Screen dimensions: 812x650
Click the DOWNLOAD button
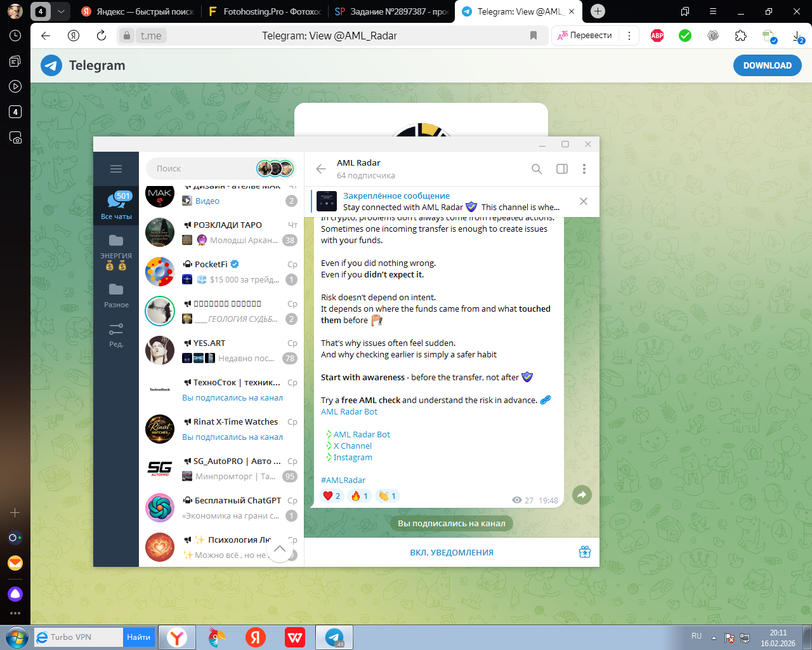[x=768, y=65]
